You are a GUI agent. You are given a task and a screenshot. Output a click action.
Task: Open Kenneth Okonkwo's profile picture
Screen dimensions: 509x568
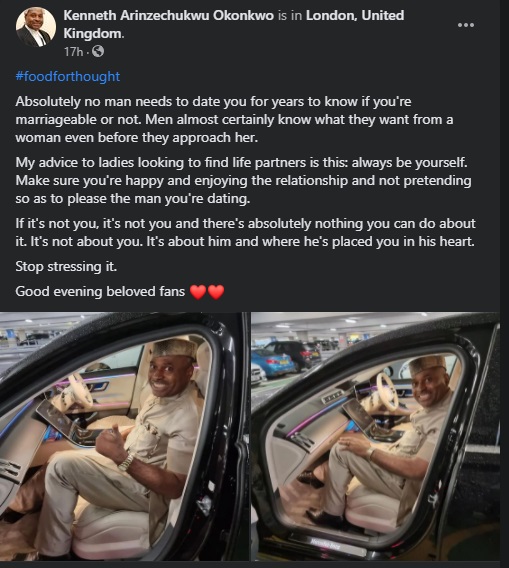tap(36, 27)
